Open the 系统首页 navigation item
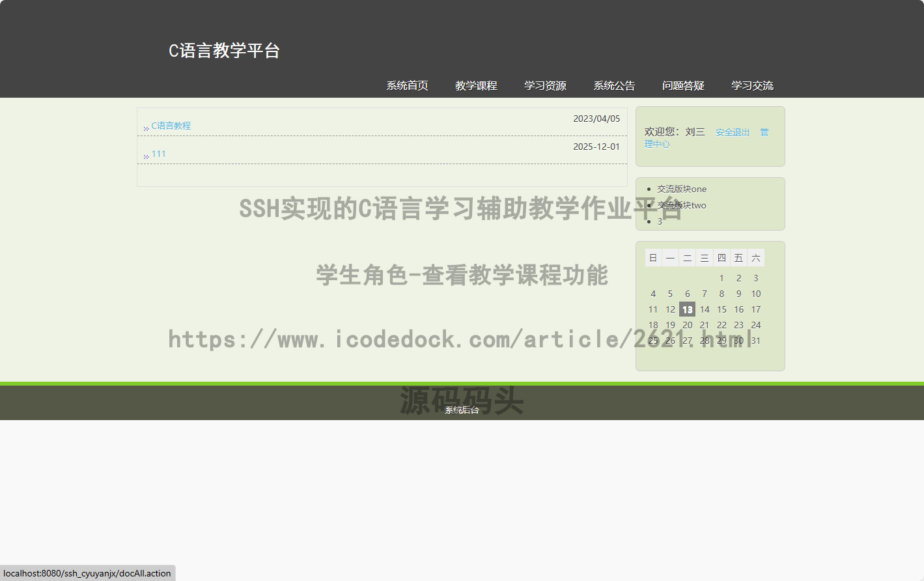 coord(407,85)
